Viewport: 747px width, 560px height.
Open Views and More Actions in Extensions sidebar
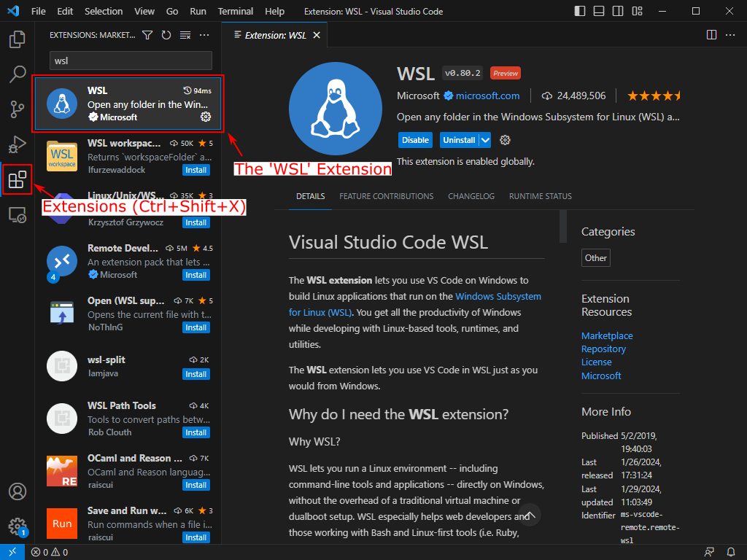204,35
